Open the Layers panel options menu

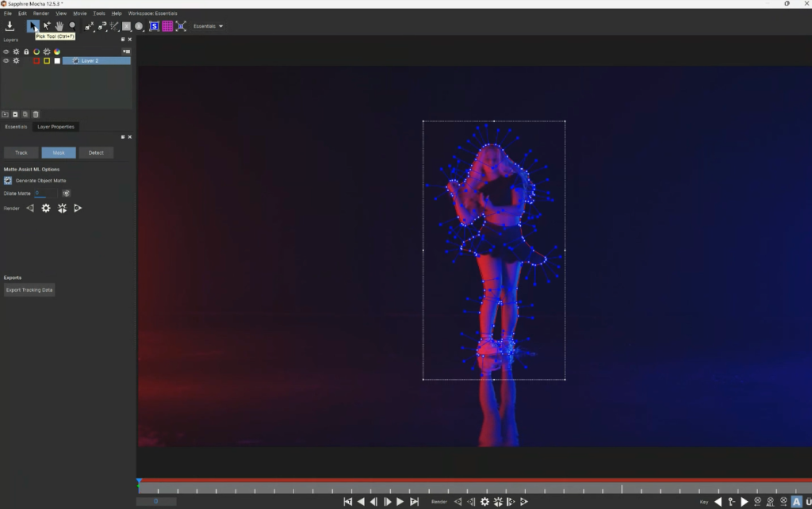click(x=126, y=52)
